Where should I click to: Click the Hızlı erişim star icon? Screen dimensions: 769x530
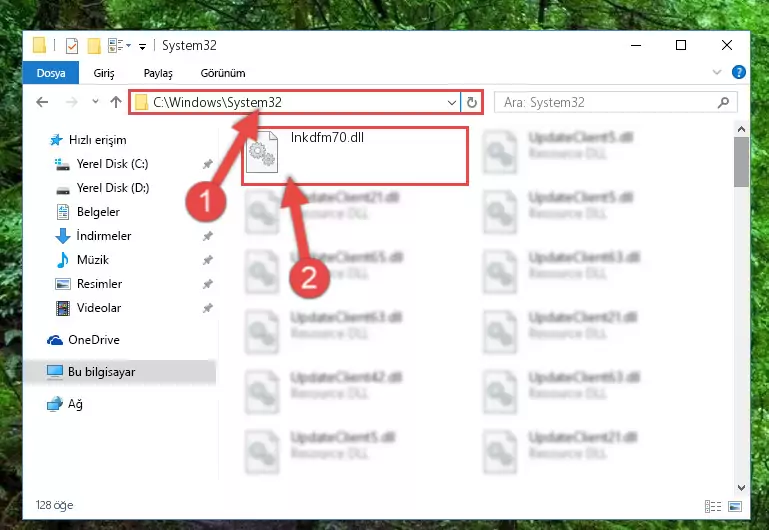tap(56, 140)
